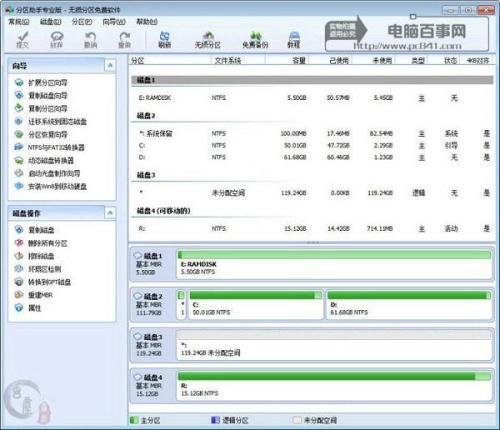Click the green 主分区 legend swatch
Screen dimensions: 500x430
(134, 420)
